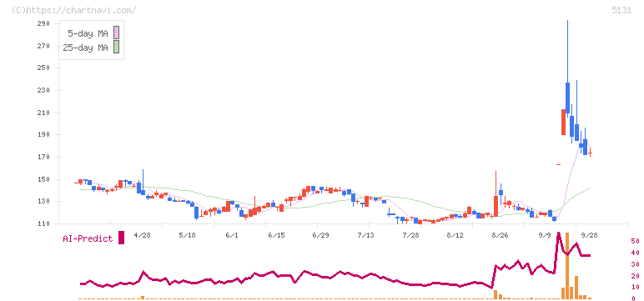This screenshot has width=644, height=301.
Task: Click the stock code 5131 text
Action: [x=621, y=11]
